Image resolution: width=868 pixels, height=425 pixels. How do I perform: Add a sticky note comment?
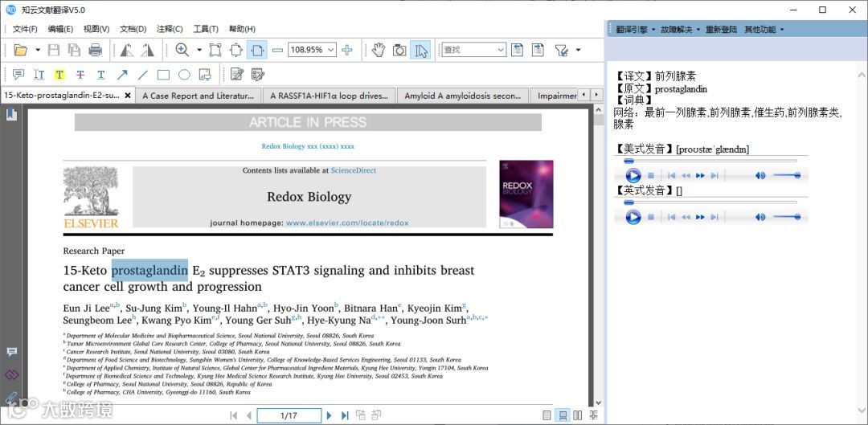coord(18,74)
